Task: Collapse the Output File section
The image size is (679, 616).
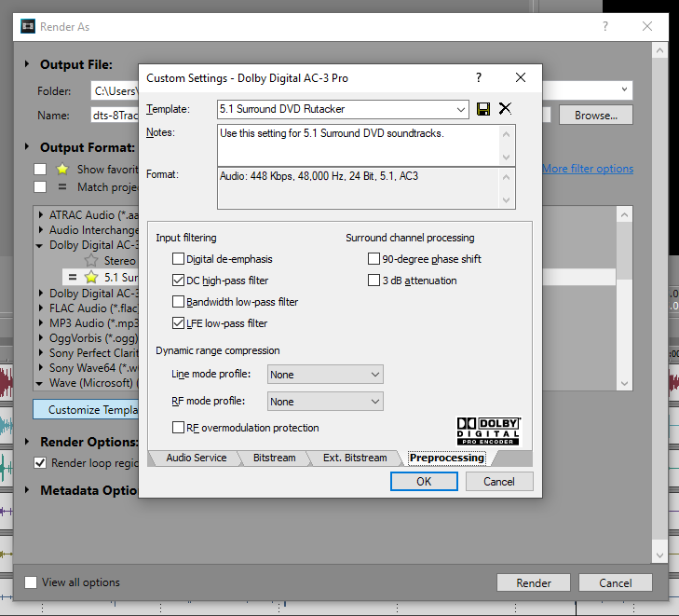Action: 27,64
